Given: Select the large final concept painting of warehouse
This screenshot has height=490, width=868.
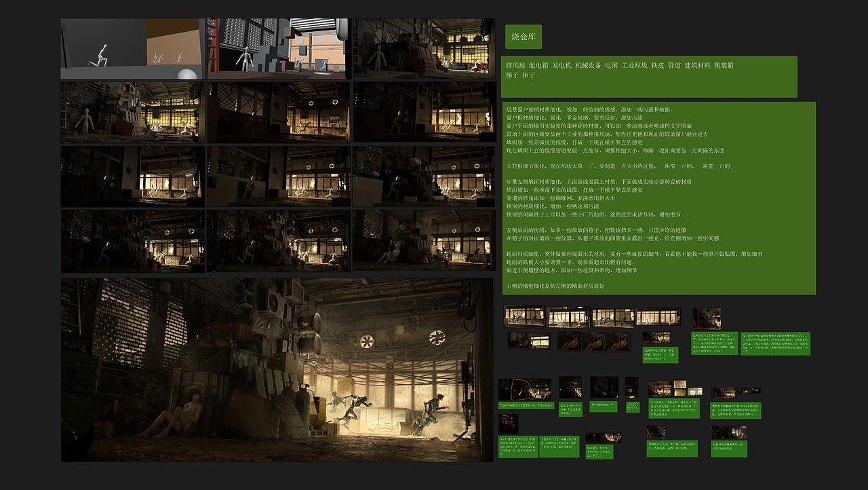Looking at the screenshot, I should pyautogui.click(x=277, y=370).
